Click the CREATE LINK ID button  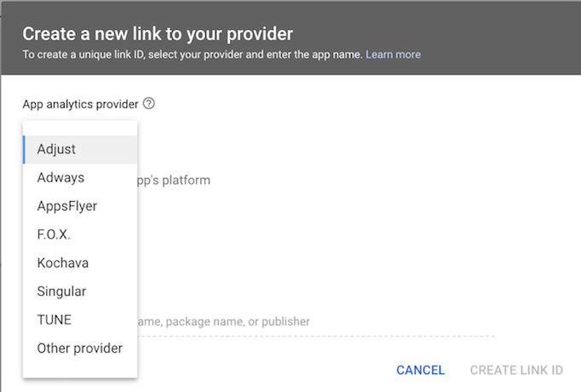(516, 370)
